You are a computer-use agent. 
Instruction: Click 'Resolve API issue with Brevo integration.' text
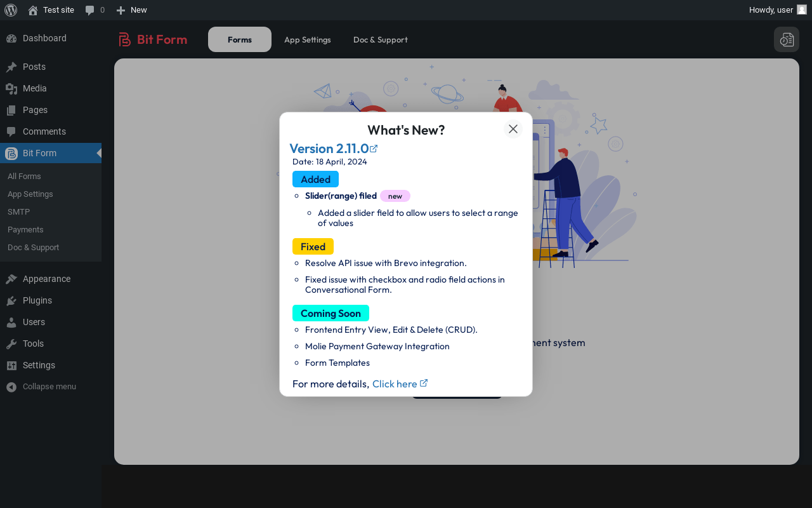coord(386,263)
